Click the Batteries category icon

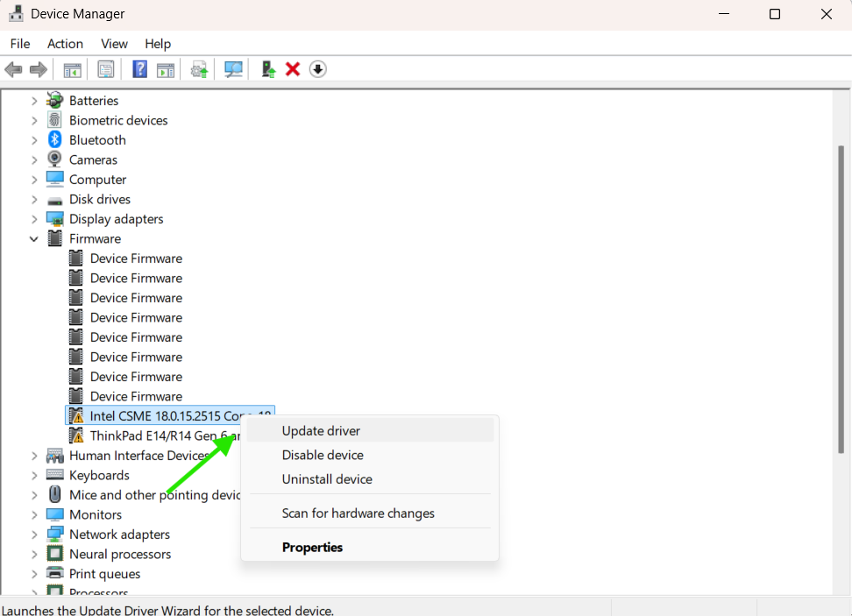coord(55,101)
